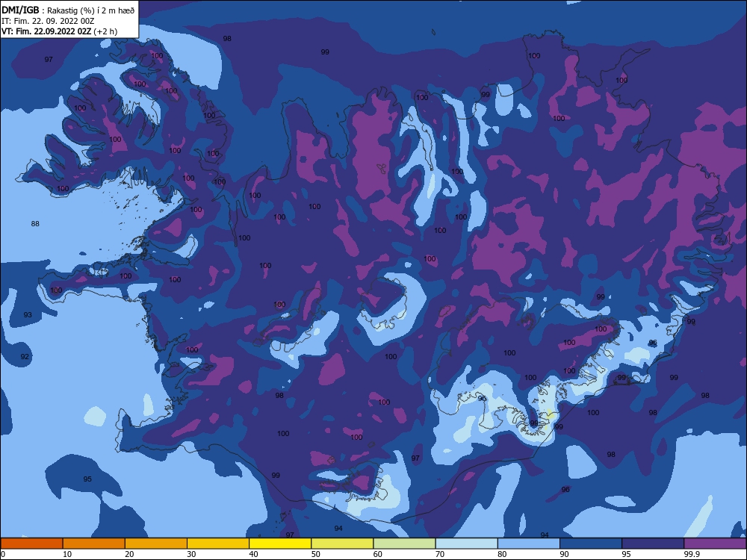Click the '30' legend scale label
747x560 pixels.
click(x=191, y=554)
